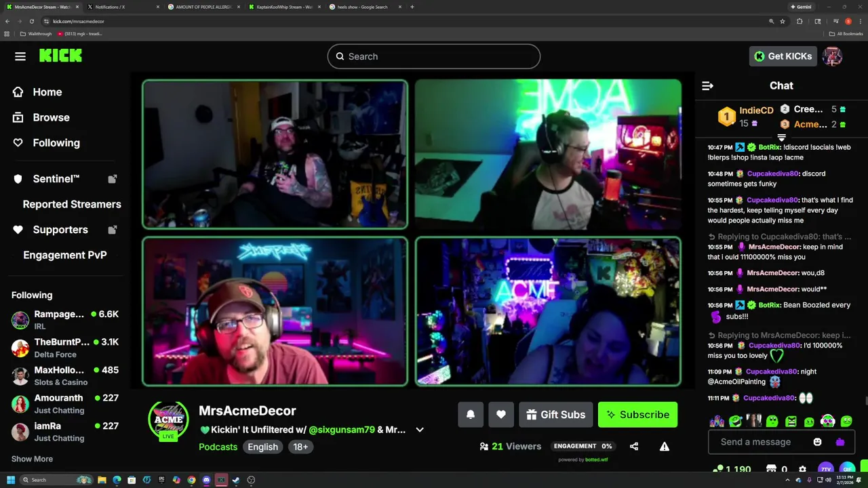Collapse the chat panel with the arrow icon
The width and height of the screenshot is (868, 488).
pos(707,86)
